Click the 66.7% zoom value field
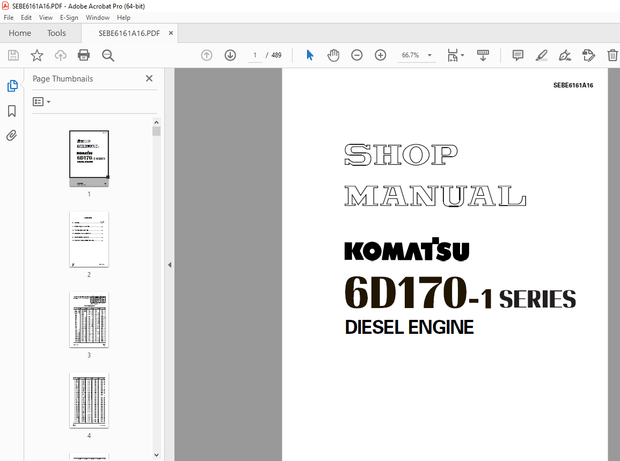620x461 pixels. click(410, 55)
